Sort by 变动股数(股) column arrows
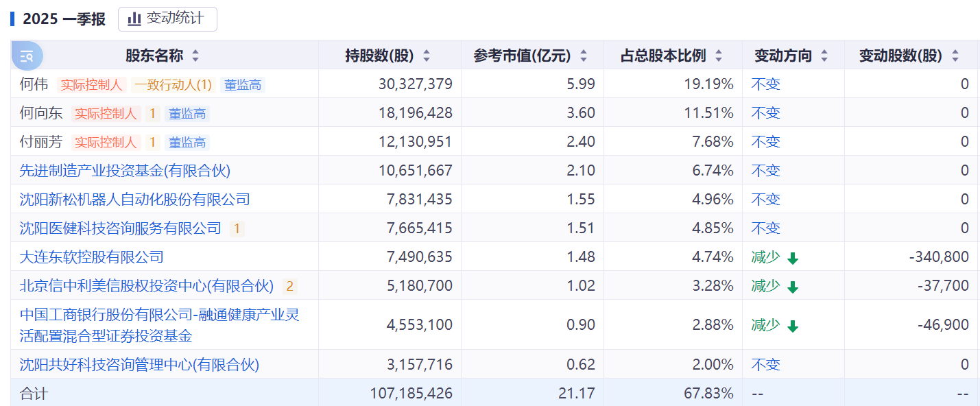Viewport: 980px width, 406px height. coord(955,56)
